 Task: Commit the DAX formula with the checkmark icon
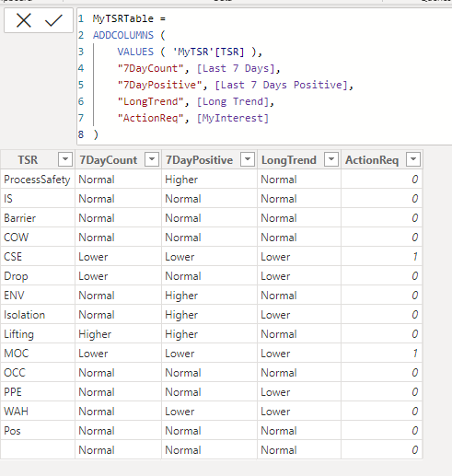53,20
